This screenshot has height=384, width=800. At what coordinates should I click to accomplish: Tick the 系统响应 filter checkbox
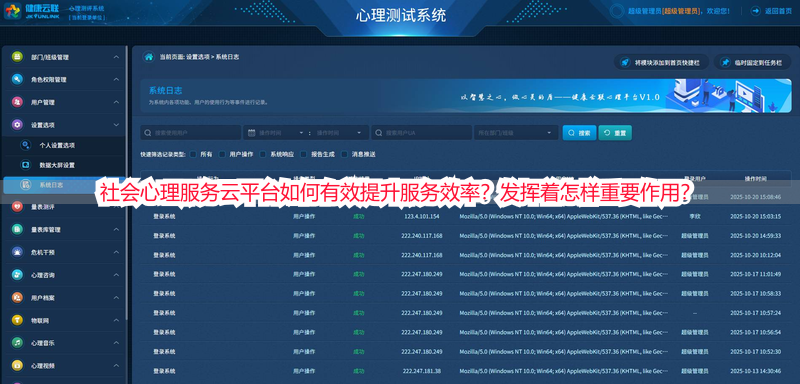[263, 154]
